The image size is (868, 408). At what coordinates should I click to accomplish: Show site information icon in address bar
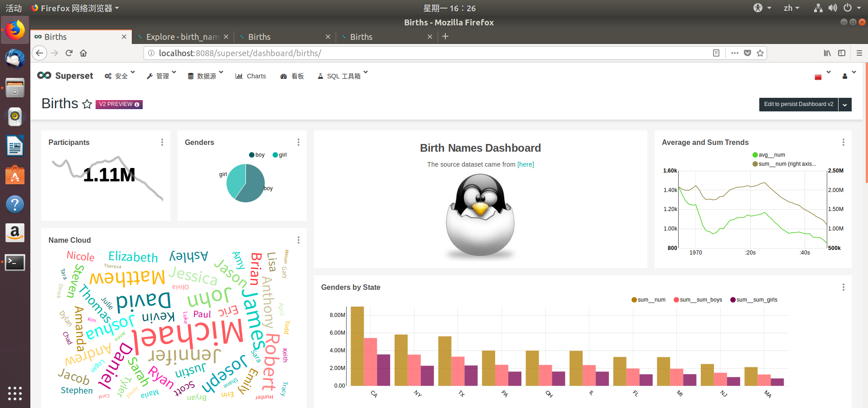[x=151, y=53]
